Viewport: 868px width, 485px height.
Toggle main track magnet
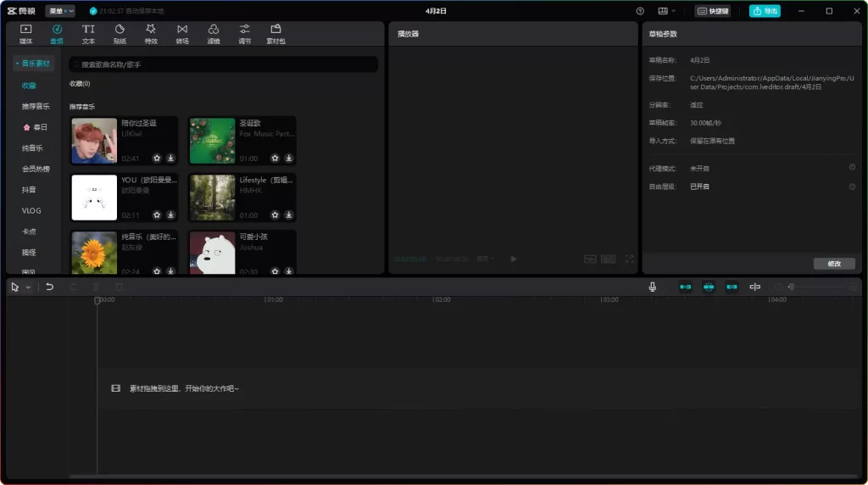tap(685, 287)
